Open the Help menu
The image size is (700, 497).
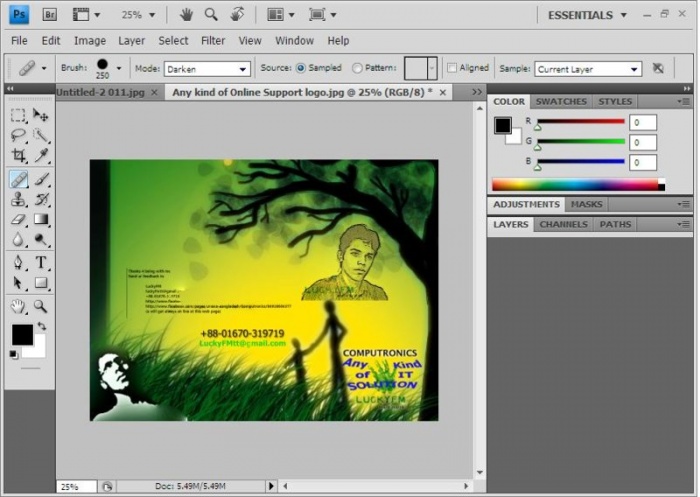pyautogui.click(x=338, y=41)
